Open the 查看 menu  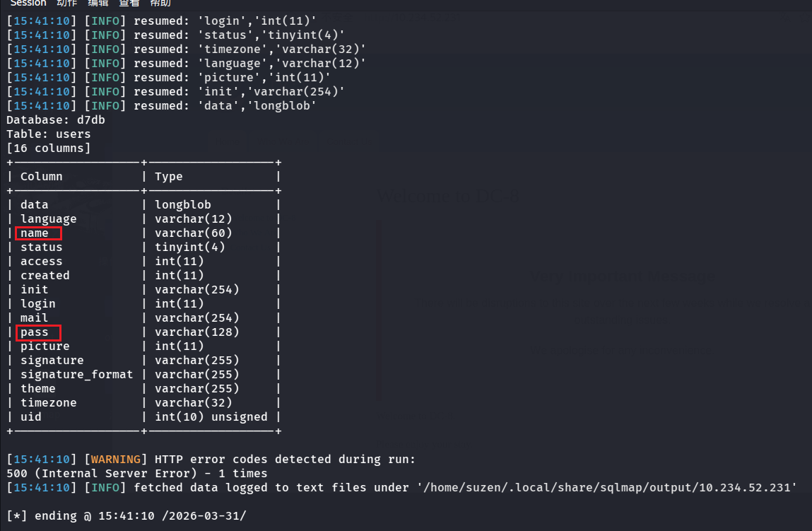(129, 3)
